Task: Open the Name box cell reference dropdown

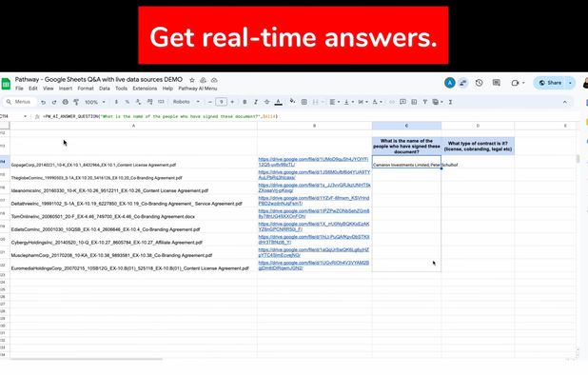Action: (25, 117)
